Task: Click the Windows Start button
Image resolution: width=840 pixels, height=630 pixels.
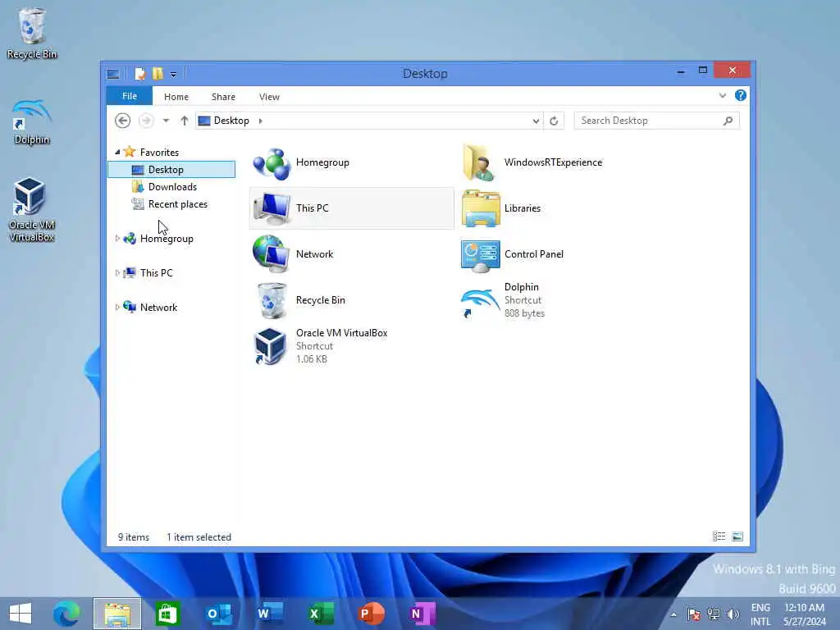Action: (21, 614)
